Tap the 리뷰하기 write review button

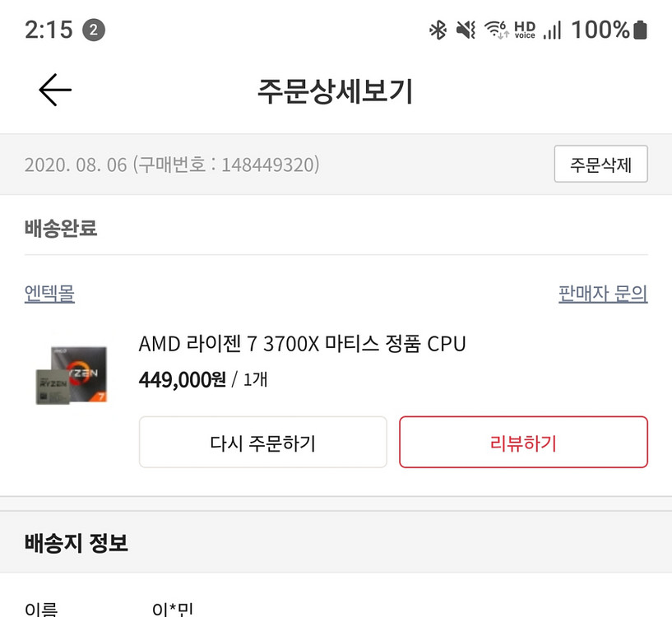pyautogui.click(x=523, y=442)
